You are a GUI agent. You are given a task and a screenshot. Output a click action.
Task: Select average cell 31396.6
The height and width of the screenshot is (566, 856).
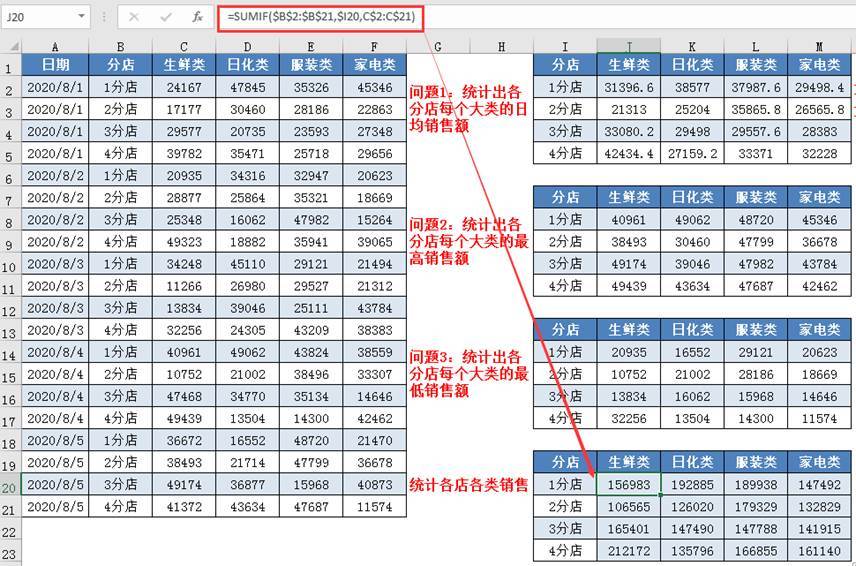628,87
